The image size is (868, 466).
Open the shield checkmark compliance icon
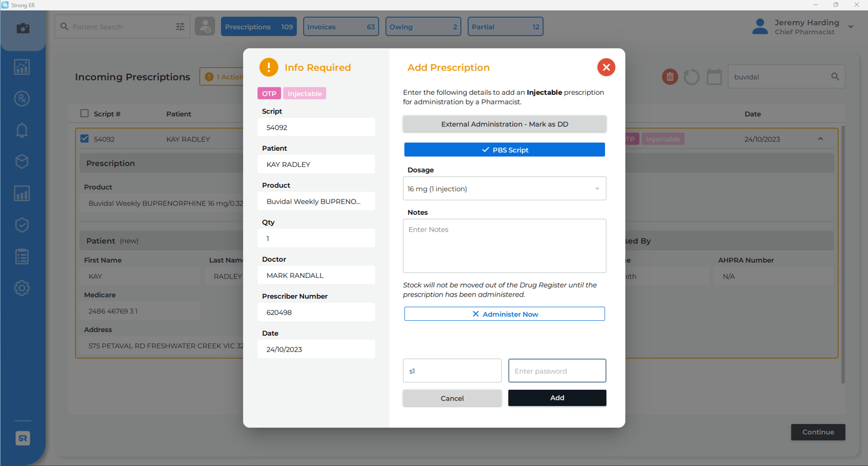point(22,225)
